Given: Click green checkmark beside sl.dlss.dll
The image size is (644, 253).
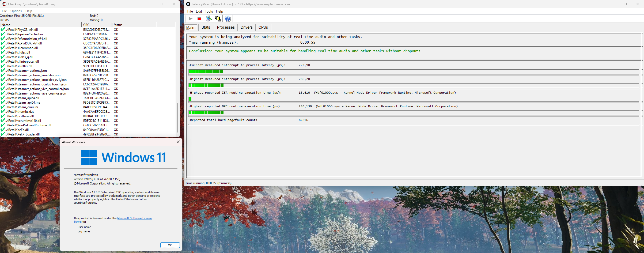Looking at the screenshot, I should coord(3,52).
